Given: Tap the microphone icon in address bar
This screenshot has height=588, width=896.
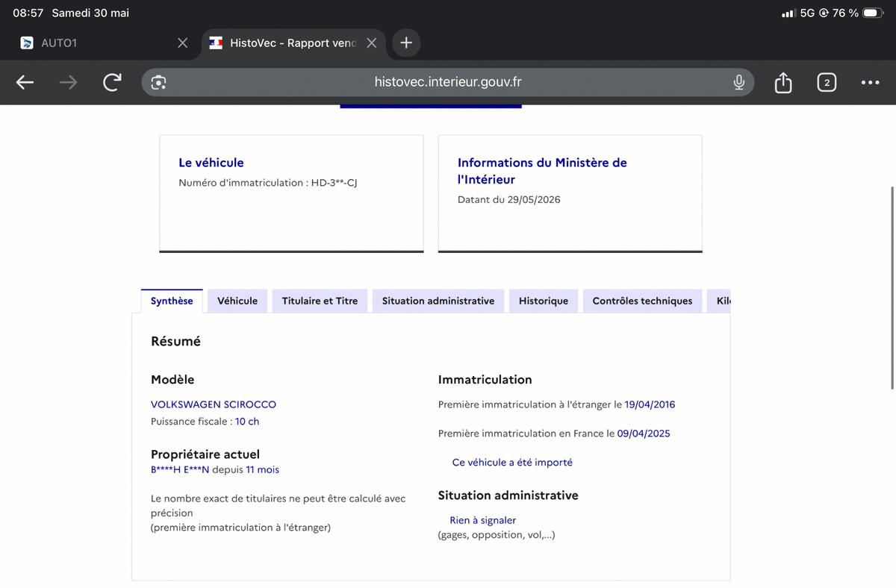Looking at the screenshot, I should coord(738,82).
